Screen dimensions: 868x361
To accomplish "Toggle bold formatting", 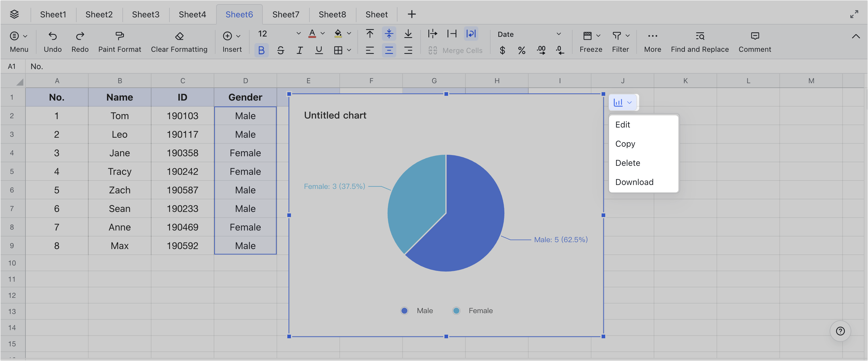I will [262, 50].
